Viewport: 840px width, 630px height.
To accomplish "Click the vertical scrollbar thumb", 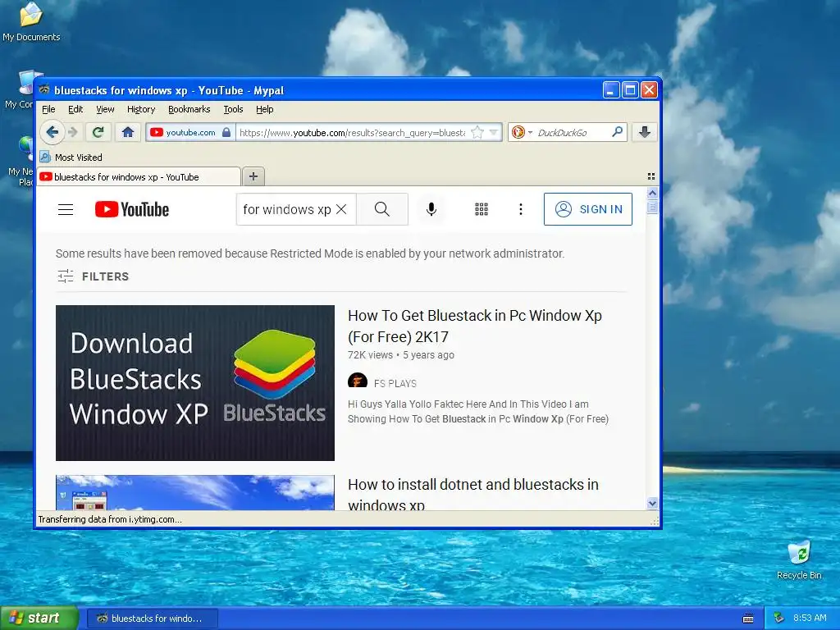I will tap(652, 207).
